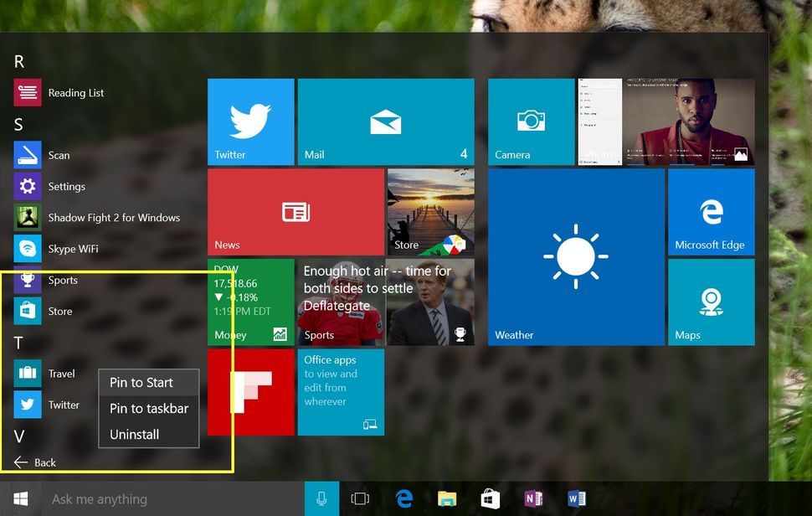Viewport: 812px width, 516px height.
Task: Open the Settings app from the list
Action: pos(65,186)
